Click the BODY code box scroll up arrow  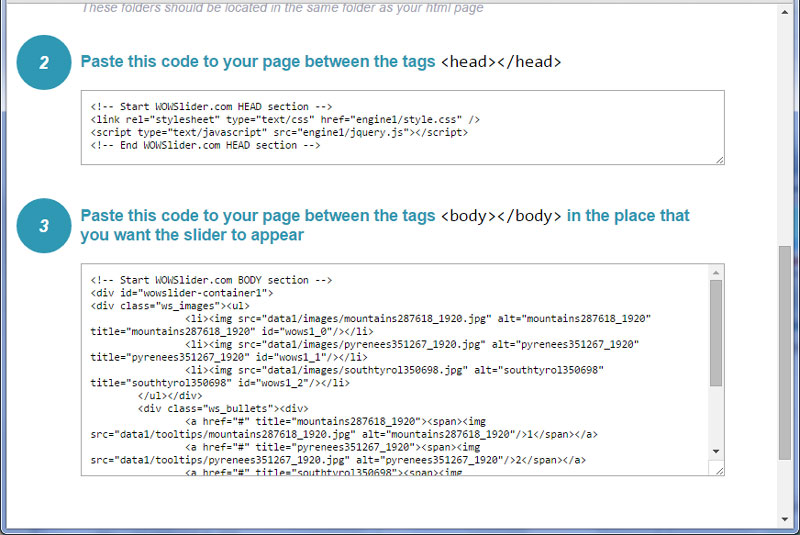tap(716, 273)
